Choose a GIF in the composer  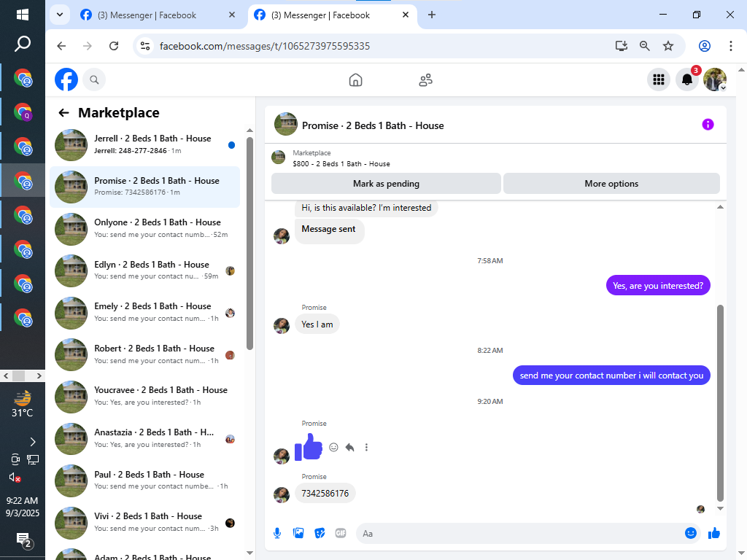[341, 533]
